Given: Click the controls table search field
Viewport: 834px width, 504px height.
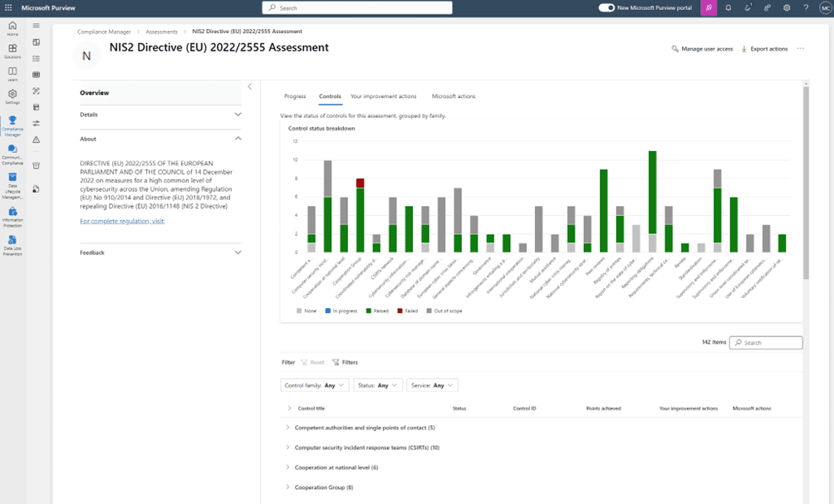Looking at the screenshot, I should [x=766, y=343].
